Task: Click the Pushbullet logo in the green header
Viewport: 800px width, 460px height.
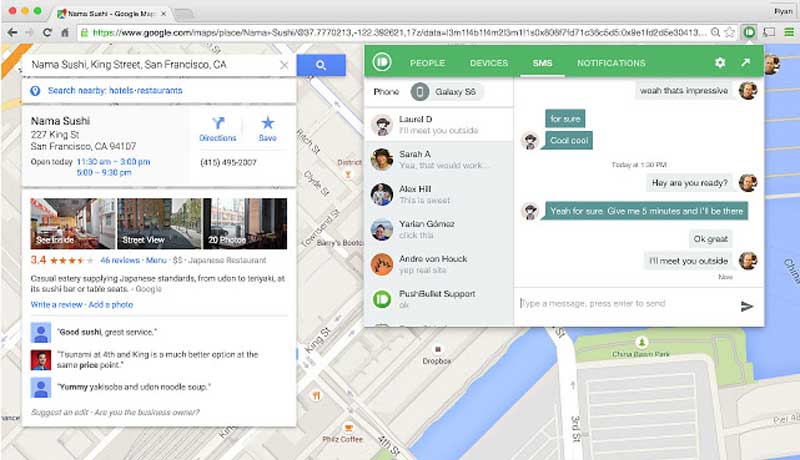Action: coord(382,62)
